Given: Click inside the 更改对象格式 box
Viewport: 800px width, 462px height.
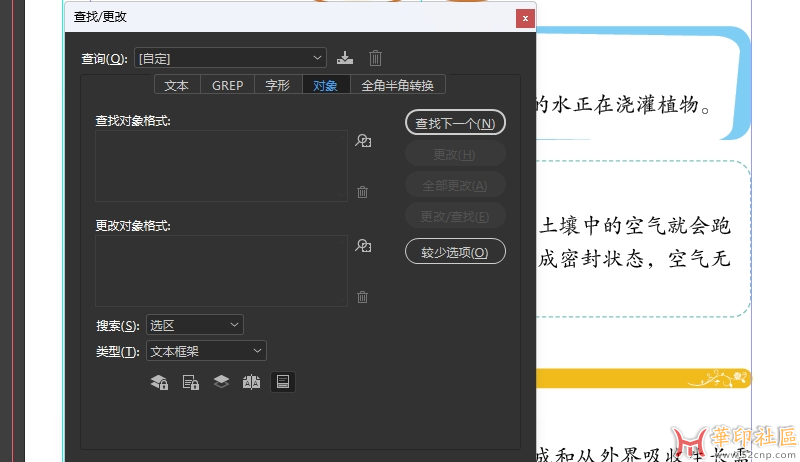Looking at the screenshot, I should (221, 271).
